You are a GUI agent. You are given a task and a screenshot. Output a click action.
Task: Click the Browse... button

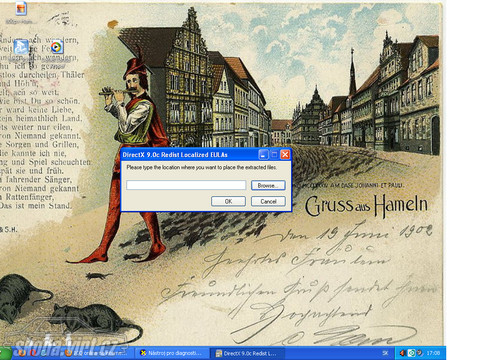pos(268,185)
